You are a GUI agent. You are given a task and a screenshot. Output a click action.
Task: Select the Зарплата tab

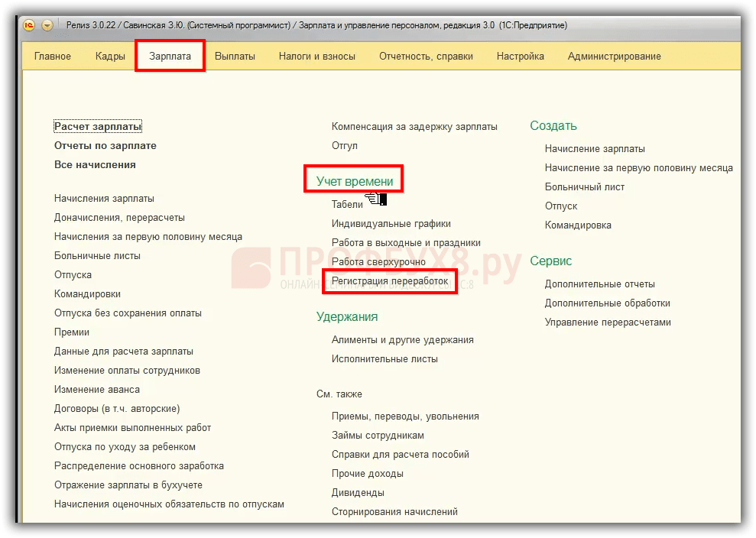pos(170,57)
